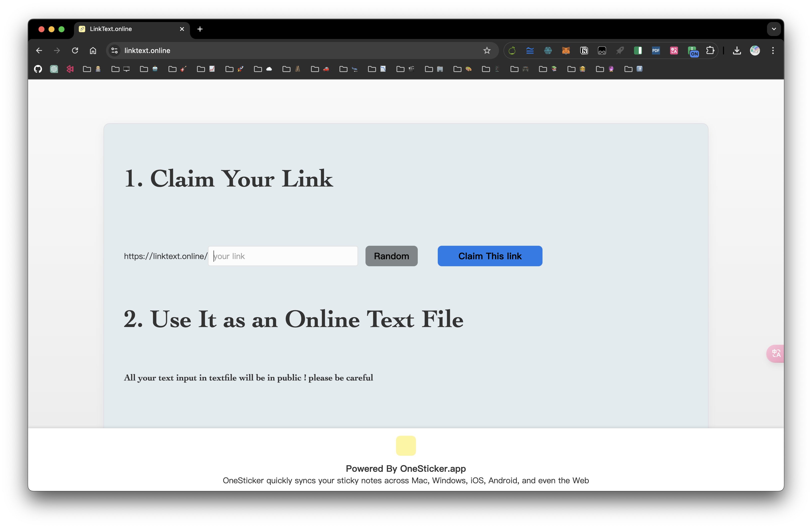Open the game controller bookmark folder
This screenshot has height=528, width=812.
point(519,69)
